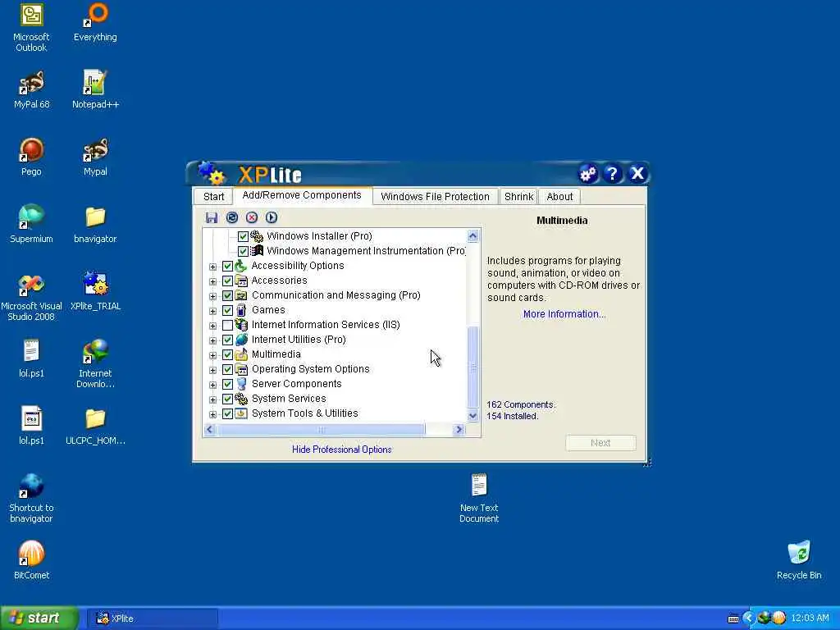Check Internet Information Services (IIS) checkbox
The image size is (840, 630).
click(228, 325)
